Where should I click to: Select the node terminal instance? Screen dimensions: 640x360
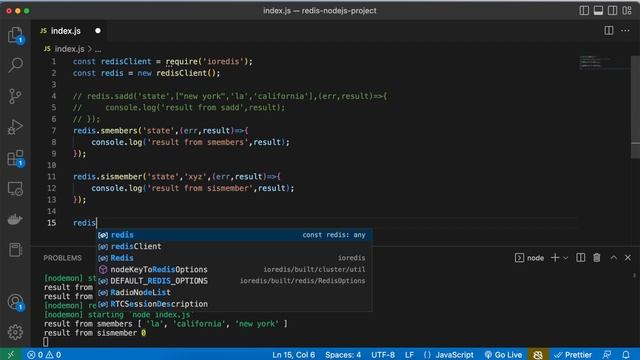529,258
